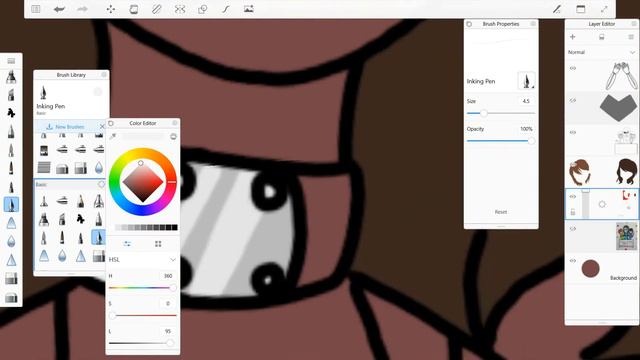This screenshot has width=640, height=360.
Task: Click the Background layer color circle
Action: tap(590, 269)
